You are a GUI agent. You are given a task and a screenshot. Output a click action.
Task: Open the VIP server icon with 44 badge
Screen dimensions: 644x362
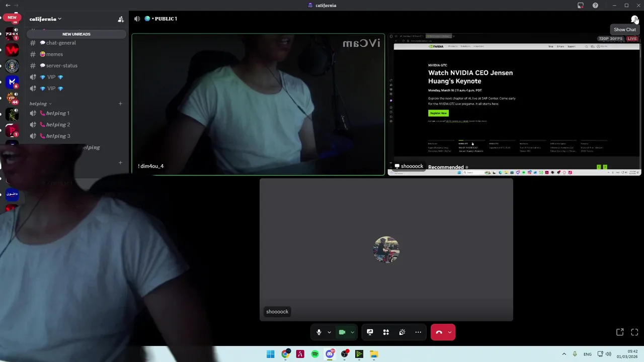[x=12, y=98]
